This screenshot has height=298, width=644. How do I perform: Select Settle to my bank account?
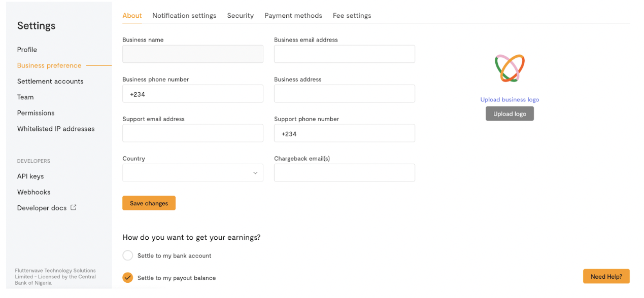[128, 255]
